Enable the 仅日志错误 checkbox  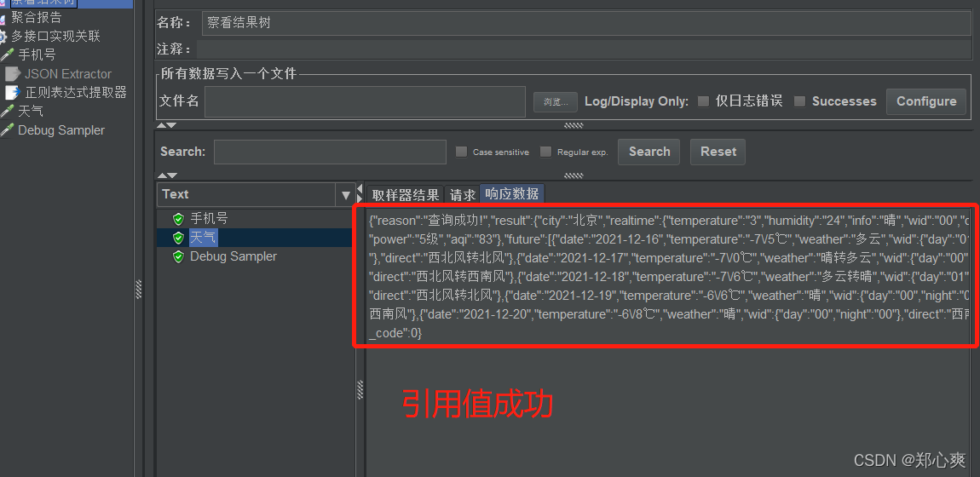704,101
